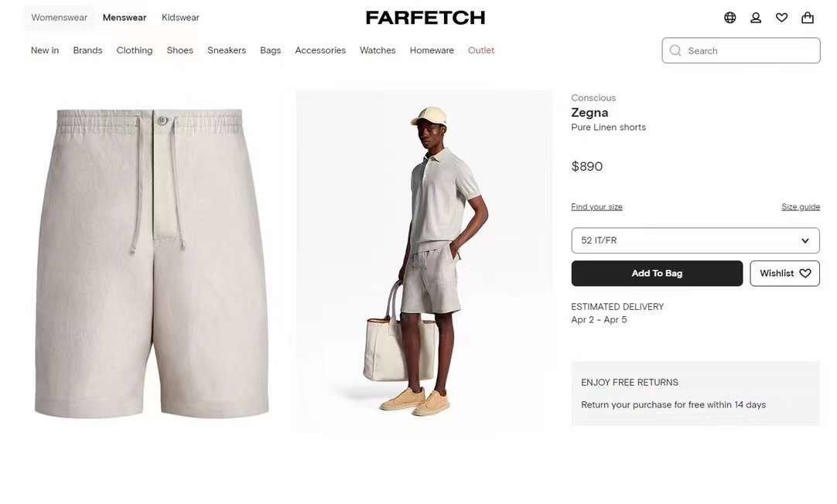Screen dimensions: 837x504
Task: Click the FARFETCH logo
Action: click(425, 18)
